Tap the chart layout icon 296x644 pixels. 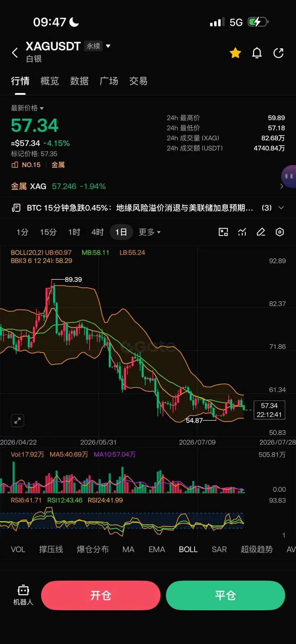click(223, 232)
